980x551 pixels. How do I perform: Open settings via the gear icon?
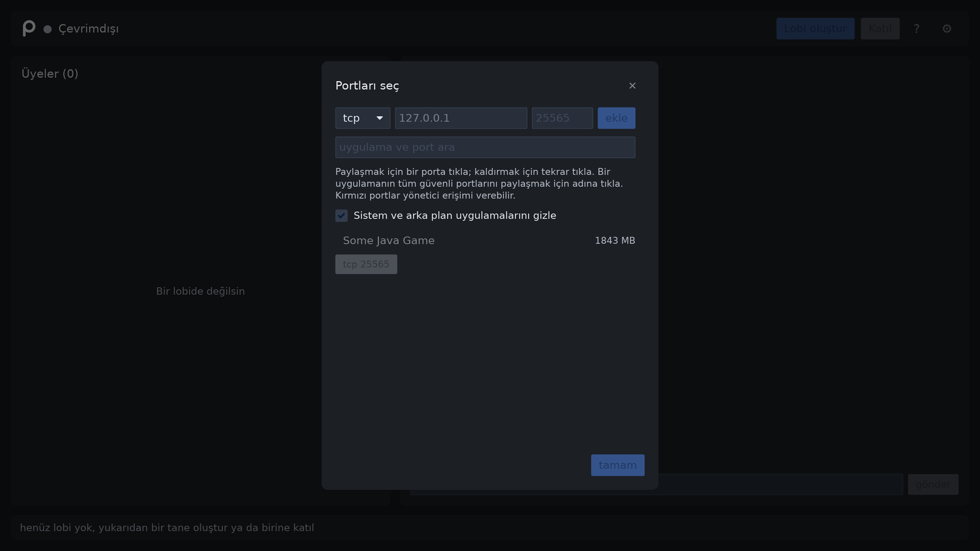tap(947, 29)
